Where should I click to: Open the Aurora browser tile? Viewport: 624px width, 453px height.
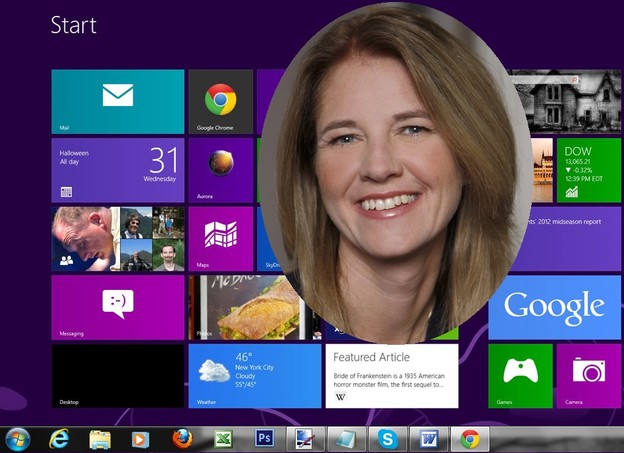220,170
